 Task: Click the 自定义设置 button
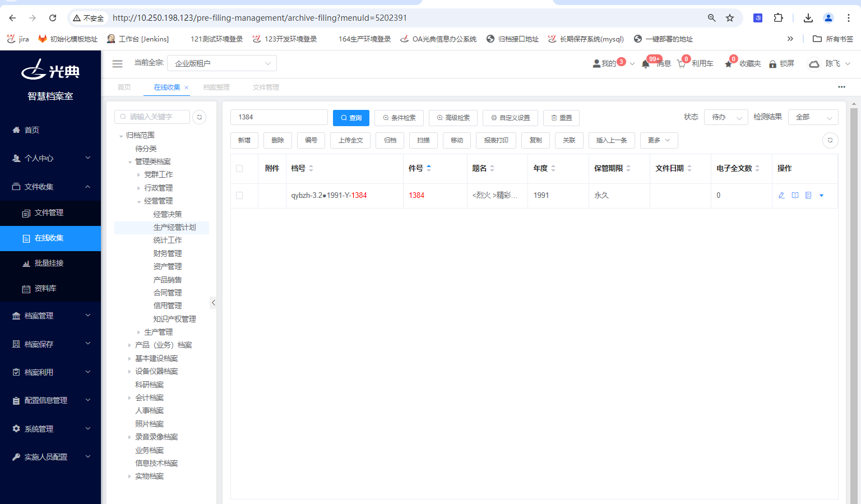point(510,118)
